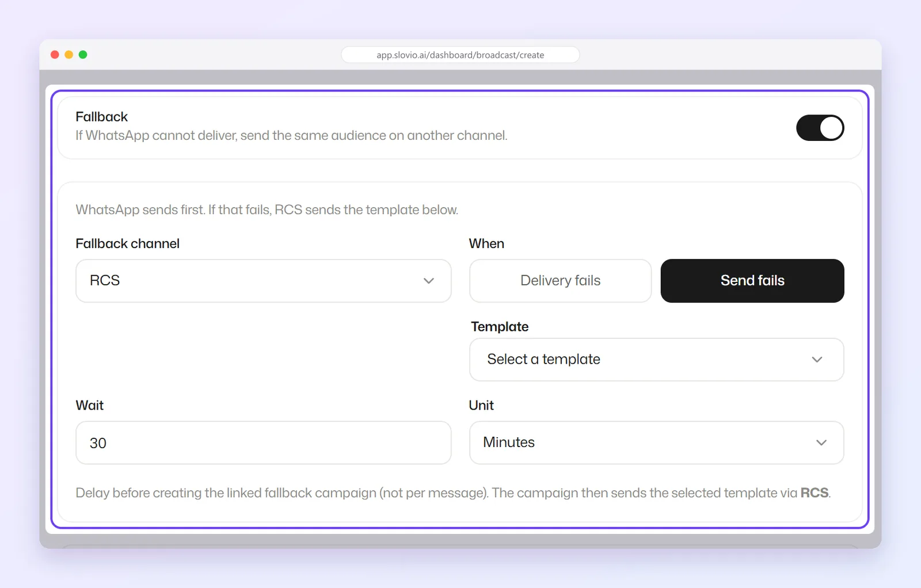Click the "Template" label text
Viewport: 921px width, 588px height.
tap(500, 327)
